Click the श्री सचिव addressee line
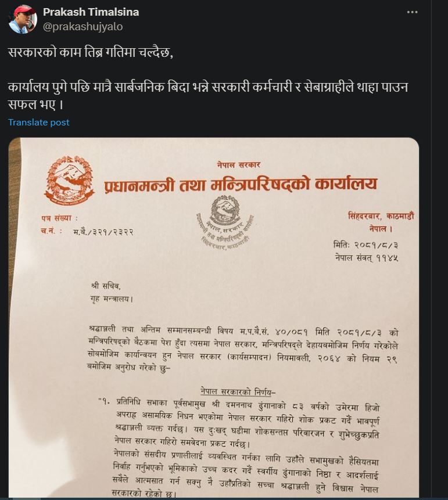The width and height of the screenshot is (448, 500). coord(105,286)
